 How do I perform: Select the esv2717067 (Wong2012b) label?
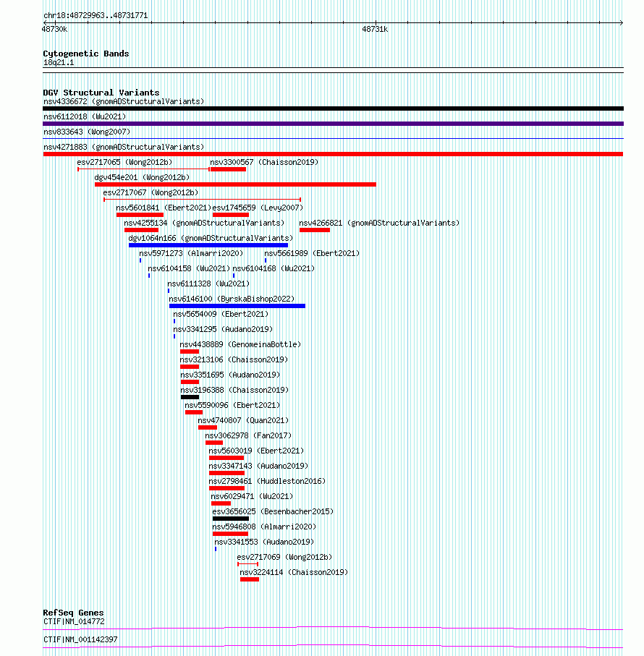151,193
